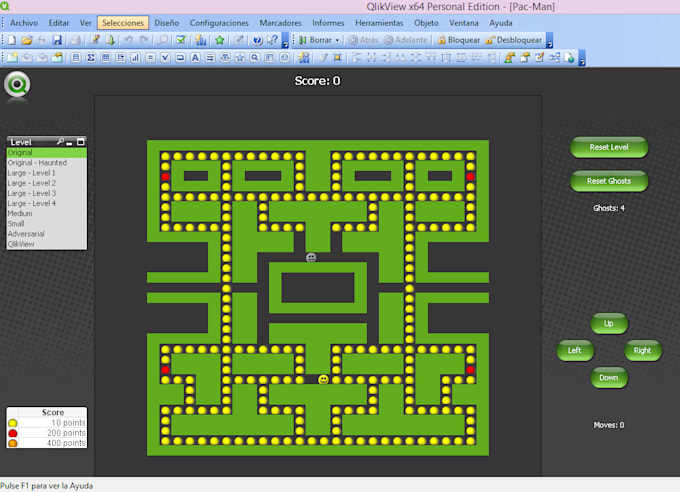The image size is (680, 492).
Task: Select the 'Medium' level
Action: point(46,213)
